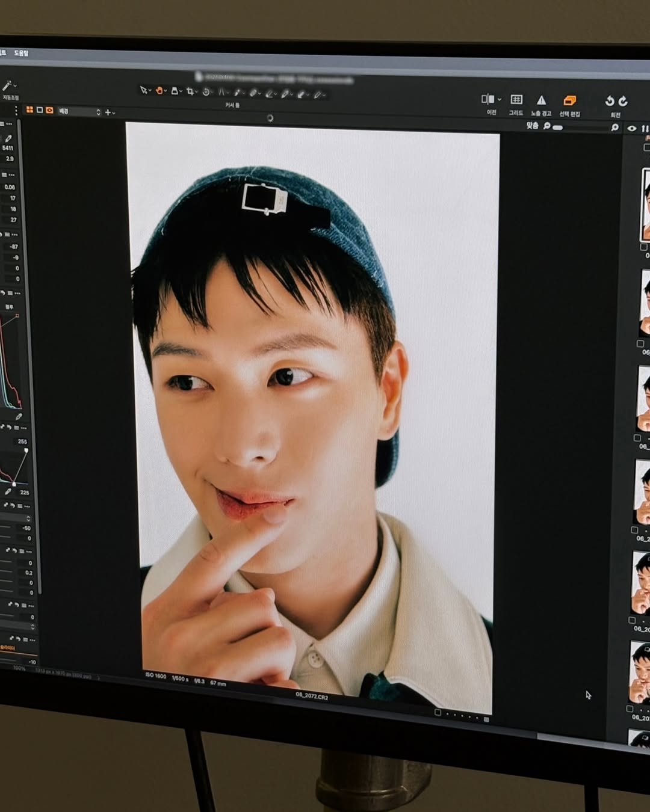650x812 pixels.
Task: Select the Pan hand cursor tool
Action: [159, 90]
